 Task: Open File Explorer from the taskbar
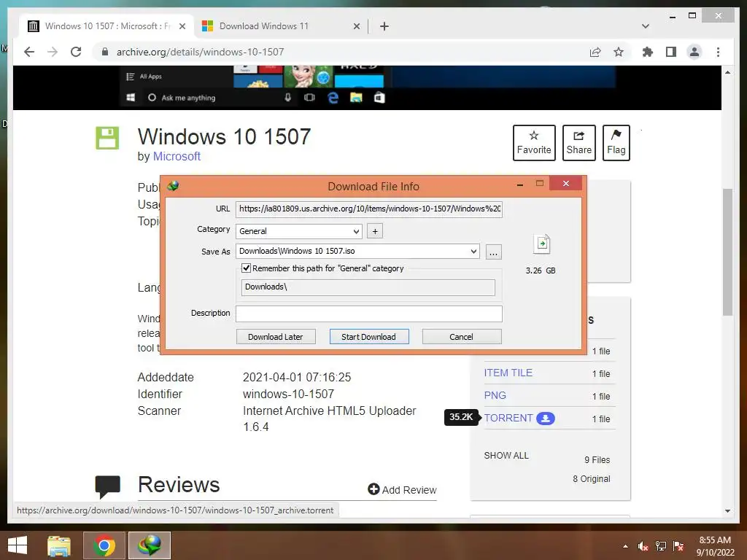(59, 545)
